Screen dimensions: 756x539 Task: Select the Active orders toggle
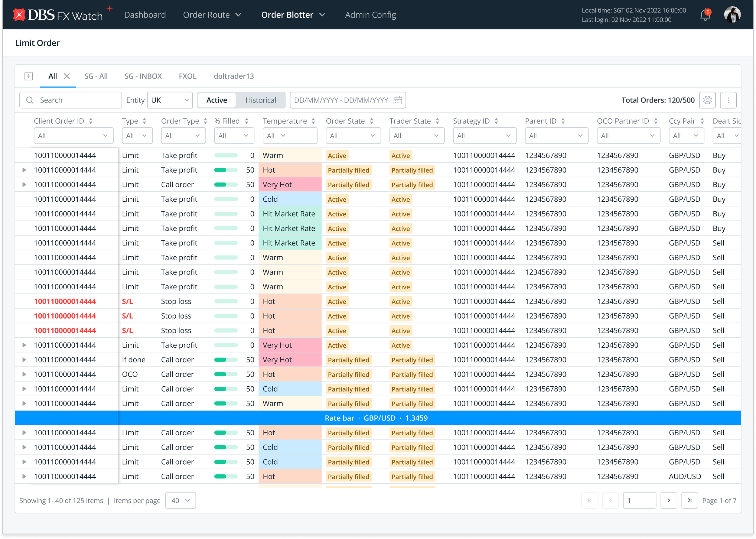[217, 100]
